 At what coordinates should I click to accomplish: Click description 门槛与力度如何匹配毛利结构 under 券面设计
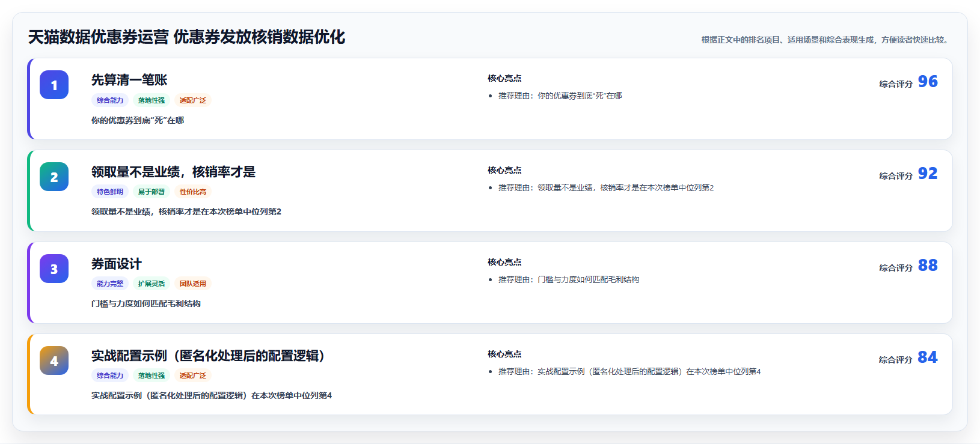click(x=146, y=303)
